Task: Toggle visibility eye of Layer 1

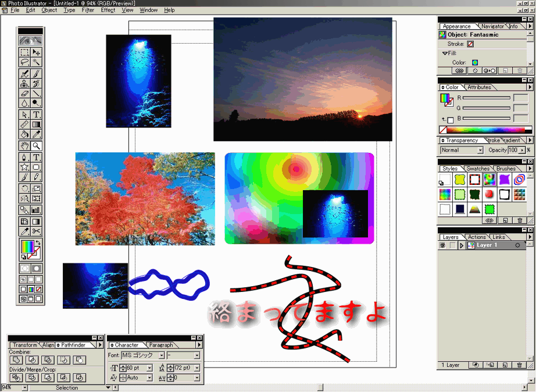Action: point(442,246)
